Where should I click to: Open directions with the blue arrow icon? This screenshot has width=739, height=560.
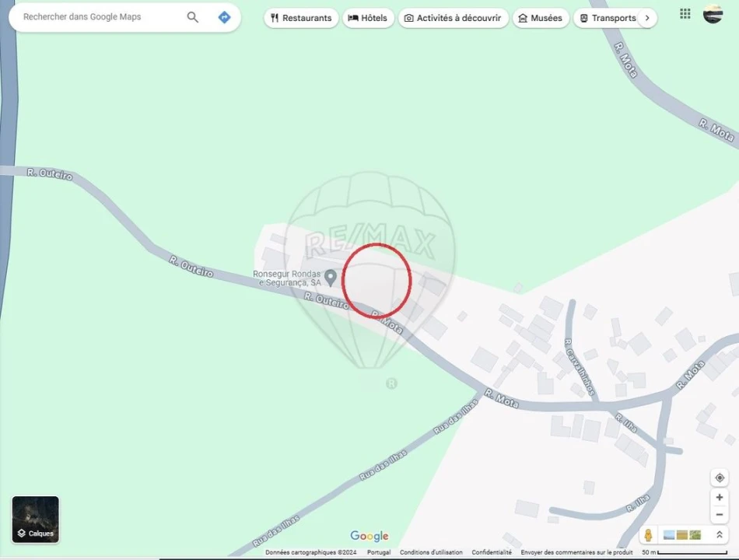224,17
